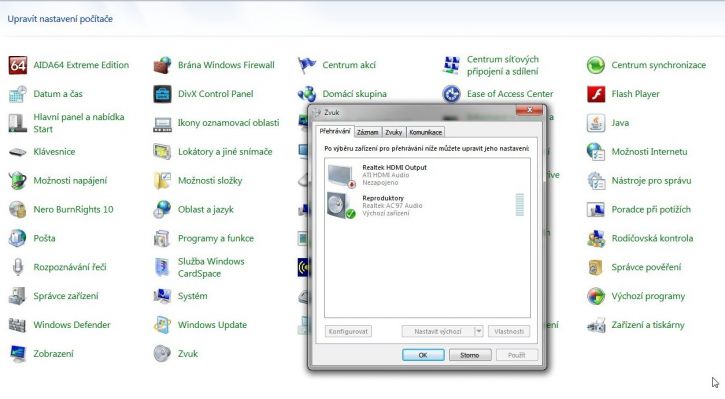Select the Realtek HDMI Output device
The width and height of the screenshot is (725, 399).
pyautogui.click(x=427, y=175)
